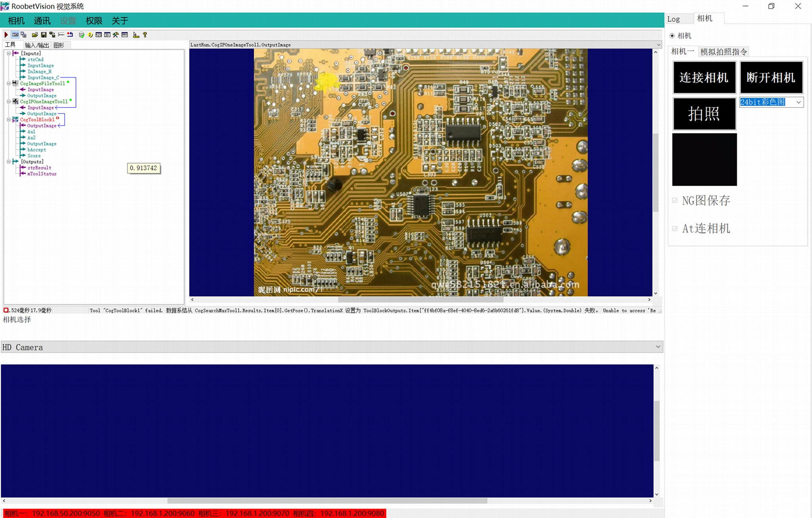Open the 24bit彩色图 dropdown
The image size is (812, 518).
coord(799,102)
